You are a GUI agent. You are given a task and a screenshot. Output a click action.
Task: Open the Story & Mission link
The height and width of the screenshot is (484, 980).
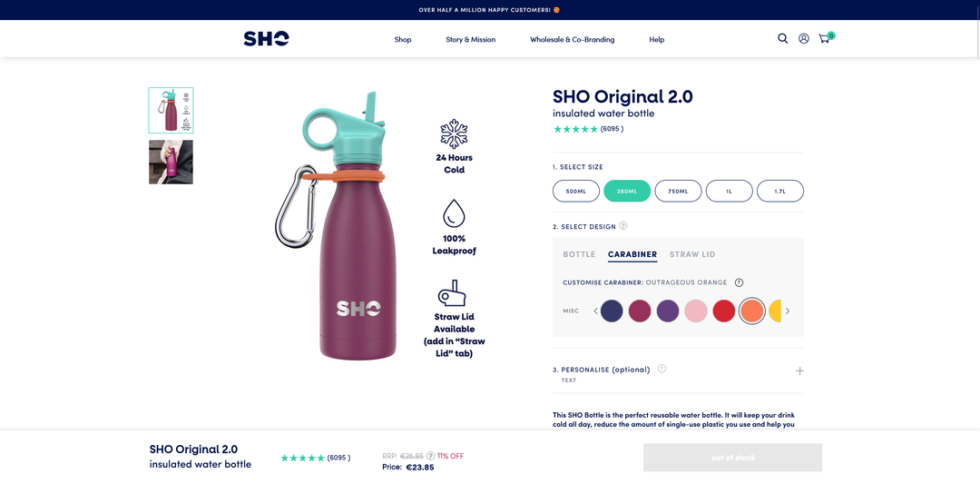(471, 39)
